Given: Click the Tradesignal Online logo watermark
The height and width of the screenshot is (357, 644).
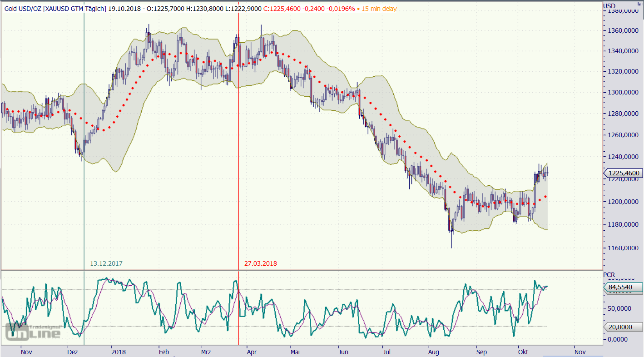Looking at the screenshot, I should pyautogui.click(x=33, y=332).
